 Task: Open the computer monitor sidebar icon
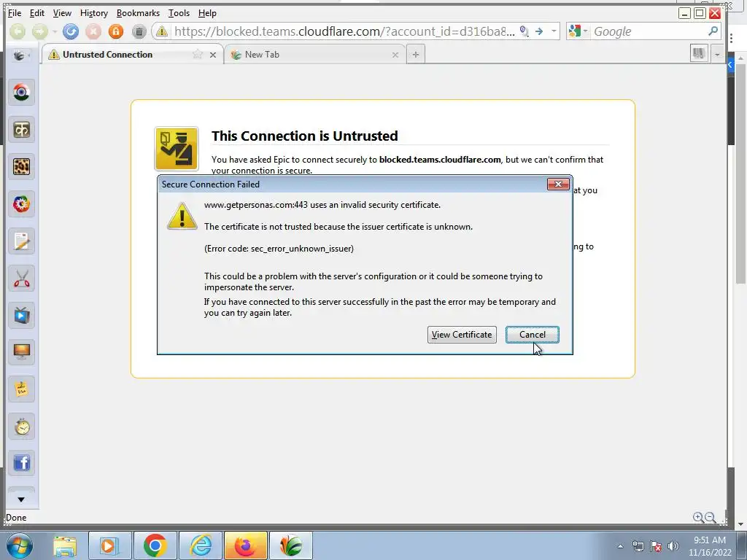[x=21, y=352]
